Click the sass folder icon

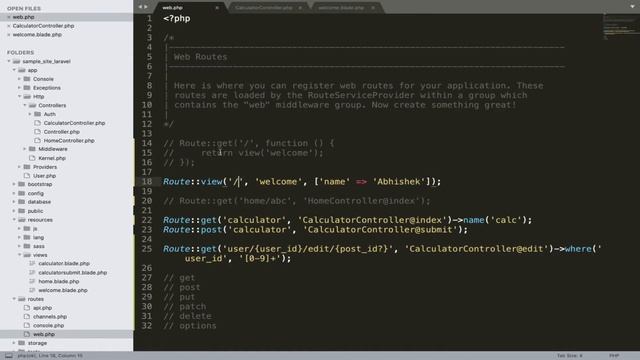point(27,246)
